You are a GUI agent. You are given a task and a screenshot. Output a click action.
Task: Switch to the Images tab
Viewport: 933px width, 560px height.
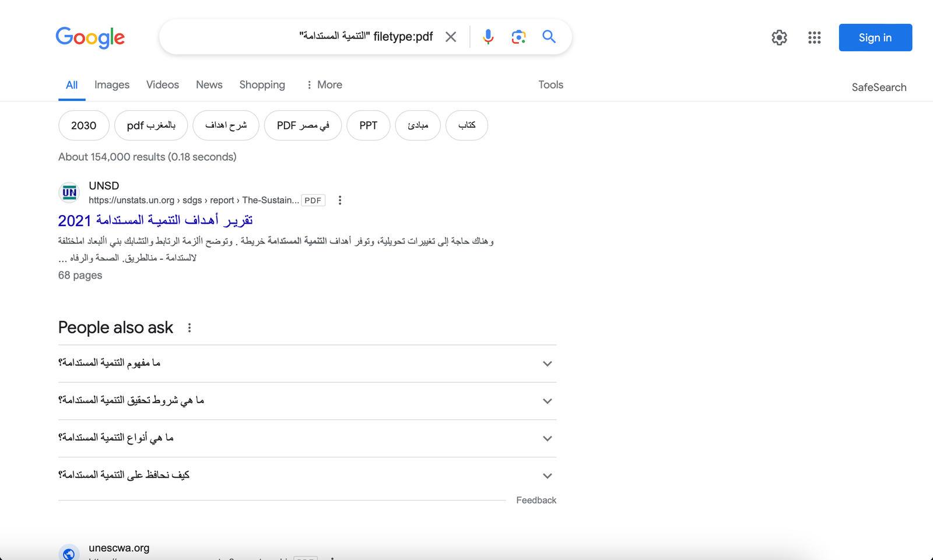[x=112, y=85]
